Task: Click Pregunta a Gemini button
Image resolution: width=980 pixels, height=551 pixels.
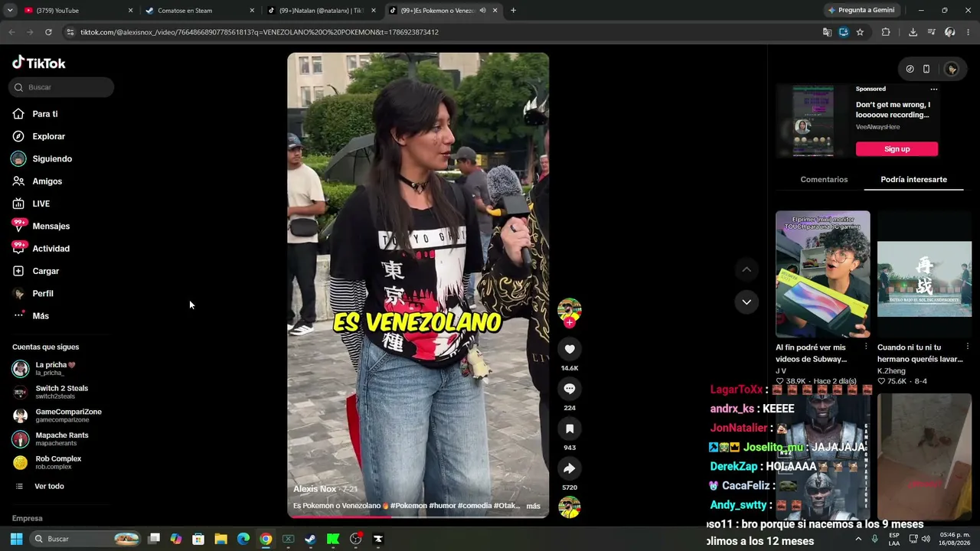Action: 861,11
